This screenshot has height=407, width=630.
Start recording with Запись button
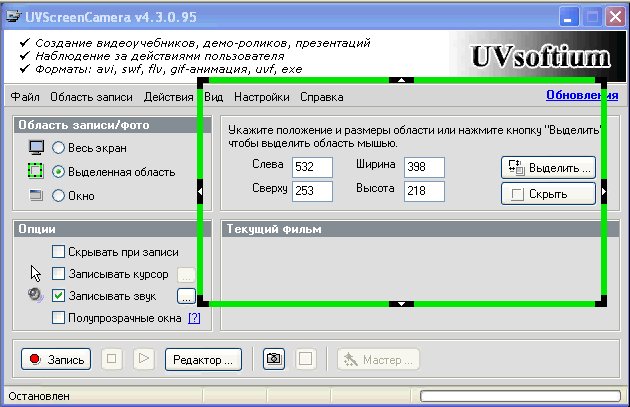[56, 359]
